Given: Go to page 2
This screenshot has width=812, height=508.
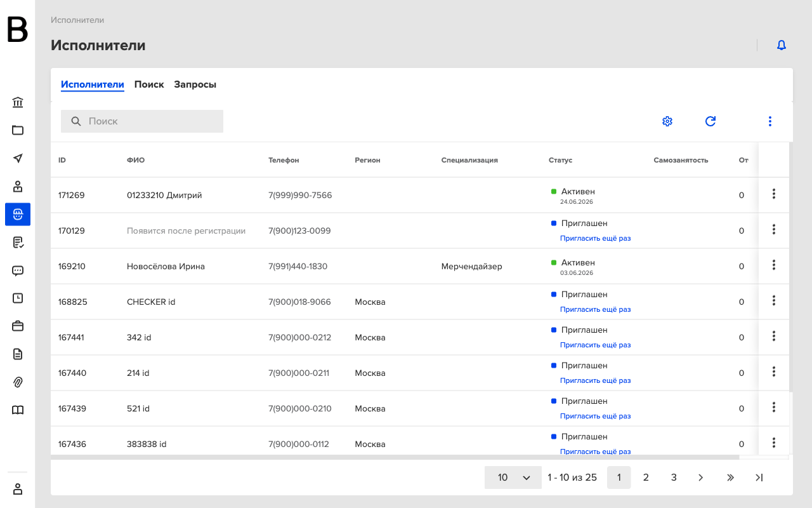Looking at the screenshot, I should 646,478.
